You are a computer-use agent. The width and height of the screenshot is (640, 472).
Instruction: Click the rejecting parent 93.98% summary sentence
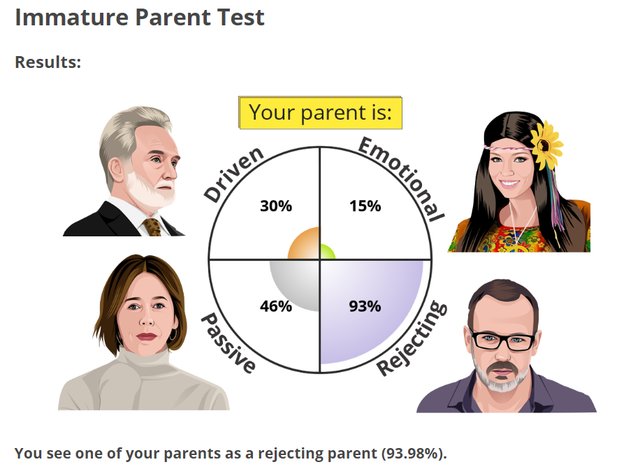coord(231,454)
